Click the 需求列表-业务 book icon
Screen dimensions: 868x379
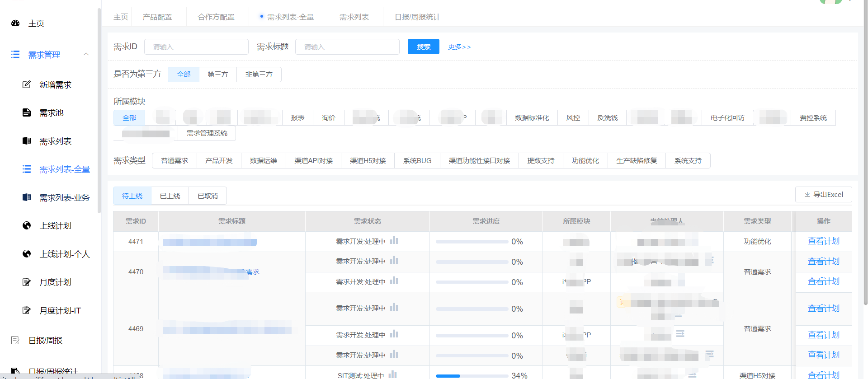27,197
